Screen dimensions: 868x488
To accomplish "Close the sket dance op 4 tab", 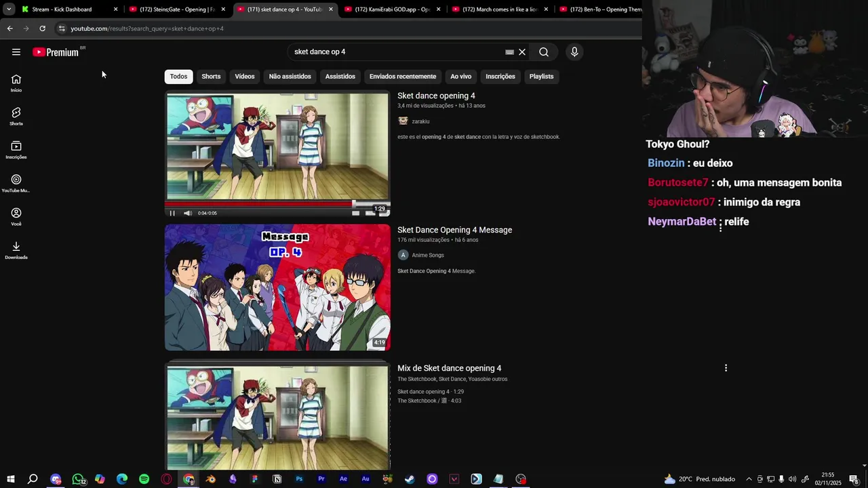I will coord(331,9).
